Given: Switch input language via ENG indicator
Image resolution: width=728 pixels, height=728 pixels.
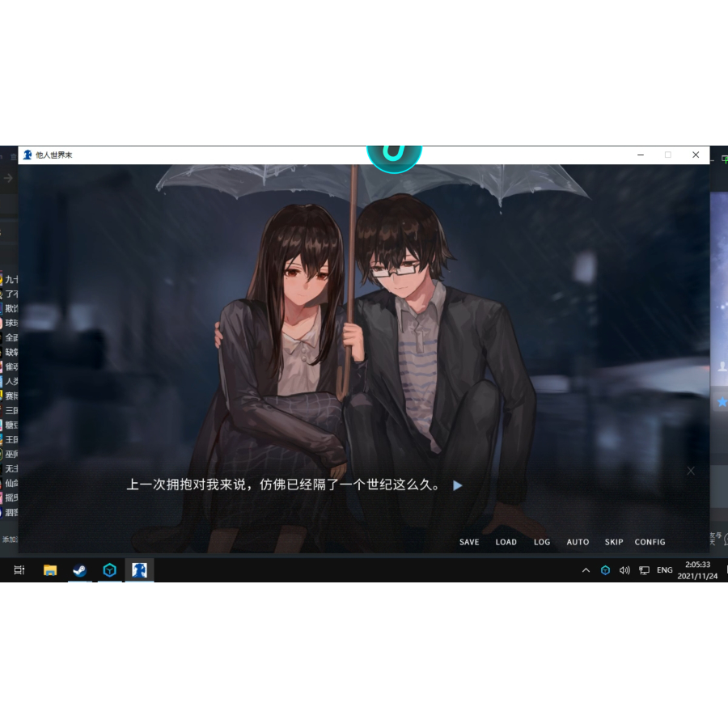Looking at the screenshot, I should 664,570.
